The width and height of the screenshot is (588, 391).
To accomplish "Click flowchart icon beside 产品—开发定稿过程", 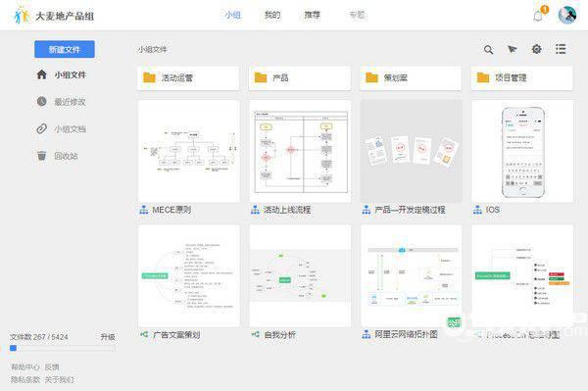I will click(367, 210).
